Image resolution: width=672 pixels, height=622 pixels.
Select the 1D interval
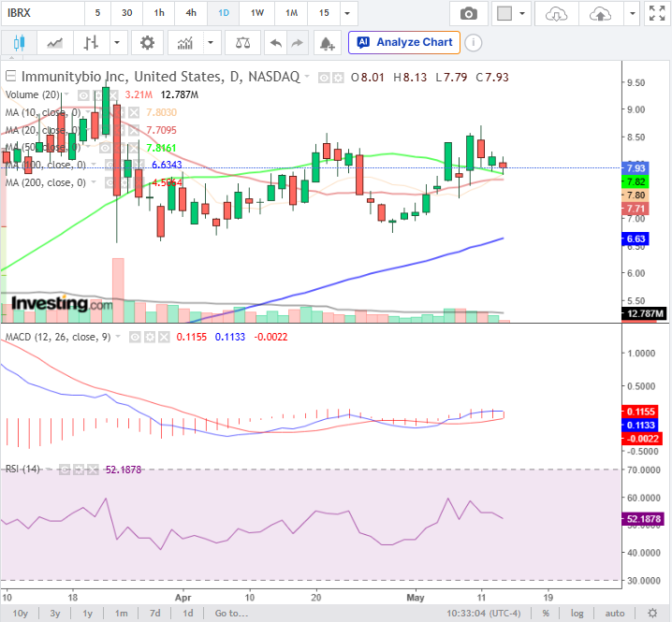[224, 14]
